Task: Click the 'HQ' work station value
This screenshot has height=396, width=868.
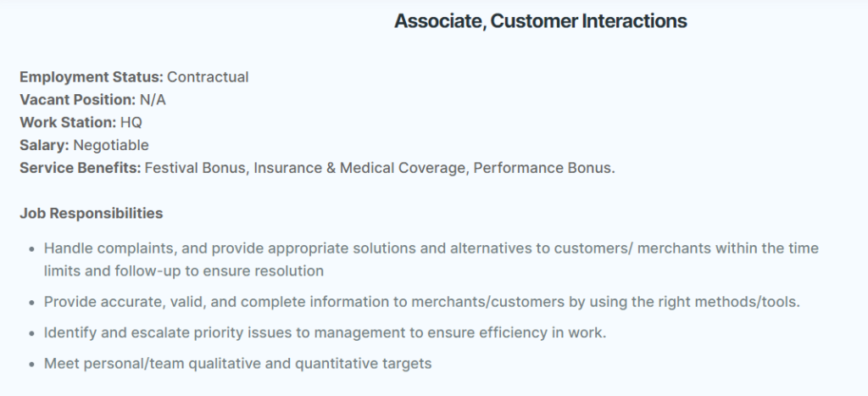Action: click(131, 122)
